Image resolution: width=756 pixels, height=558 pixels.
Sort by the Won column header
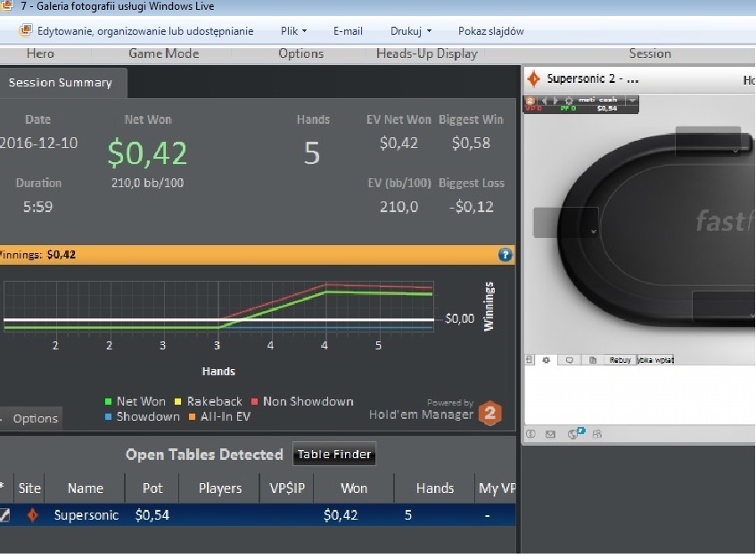click(354, 488)
